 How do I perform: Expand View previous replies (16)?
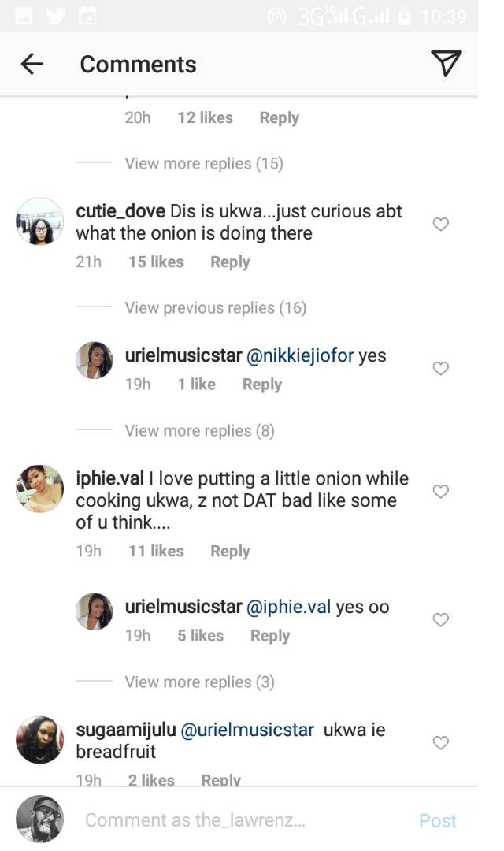coord(215,308)
